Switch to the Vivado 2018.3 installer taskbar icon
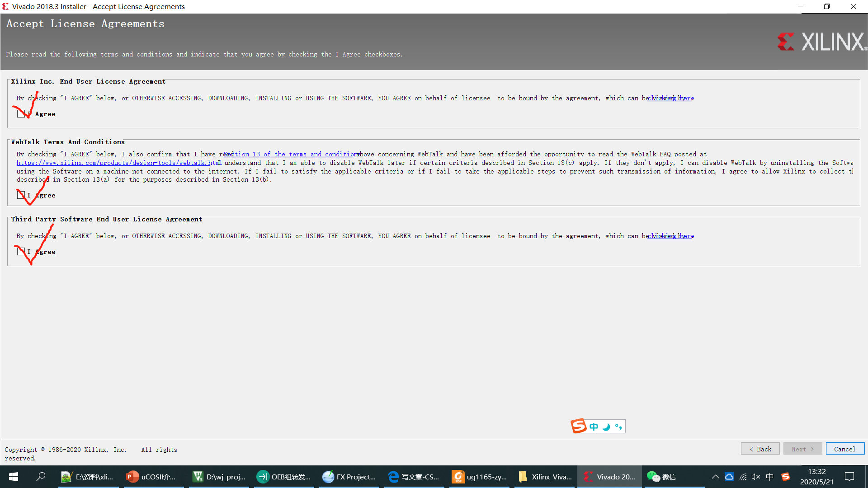The image size is (868, 488). click(x=609, y=477)
